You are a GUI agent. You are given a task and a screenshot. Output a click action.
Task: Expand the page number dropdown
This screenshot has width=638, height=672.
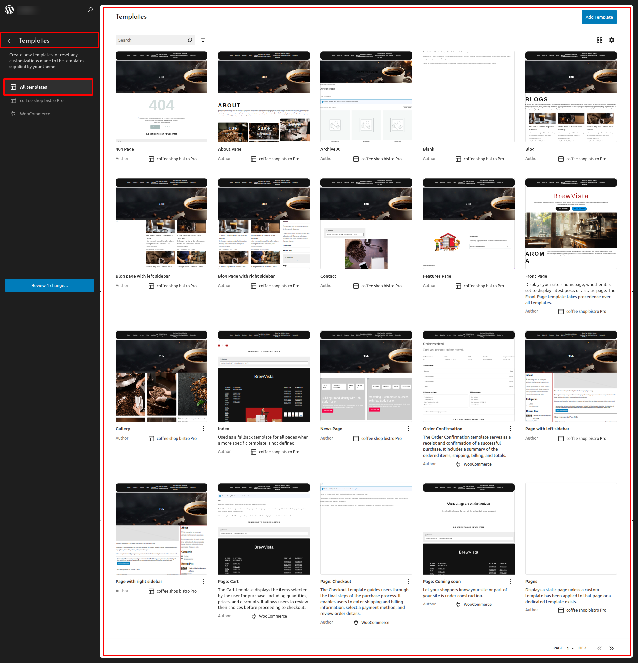point(570,648)
